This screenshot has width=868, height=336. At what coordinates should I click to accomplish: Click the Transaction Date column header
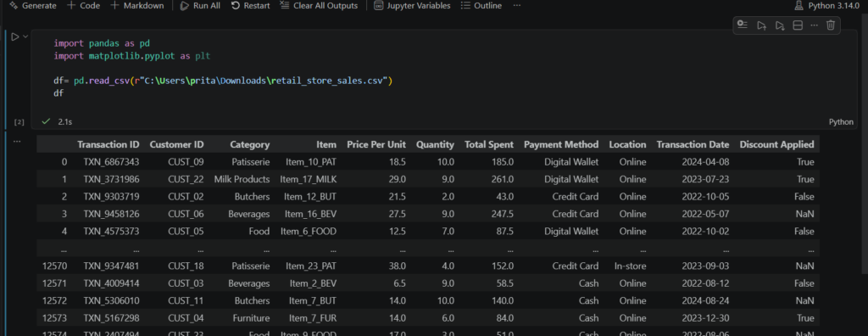pos(693,144)
